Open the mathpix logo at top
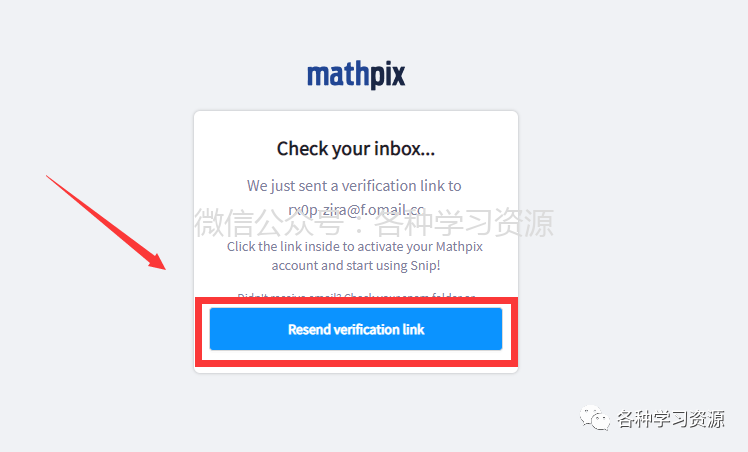Screen dimensions: 748x452 point(356,75)
